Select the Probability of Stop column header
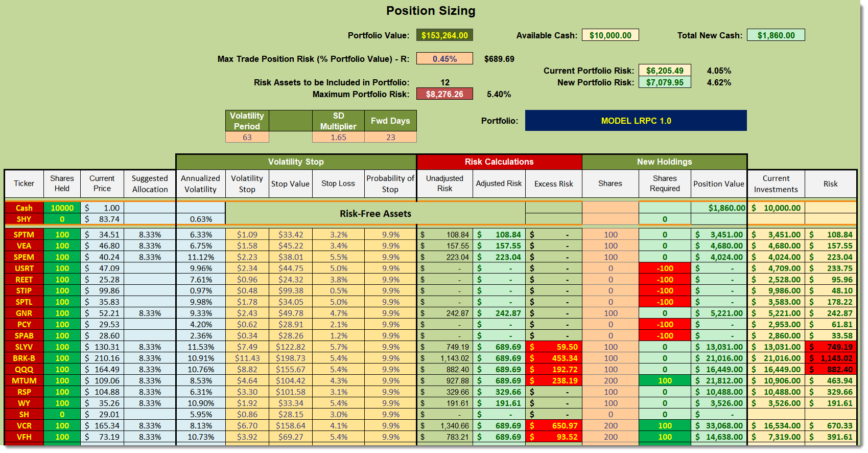This screenshot has width=868, height=453. coord(390,184)
